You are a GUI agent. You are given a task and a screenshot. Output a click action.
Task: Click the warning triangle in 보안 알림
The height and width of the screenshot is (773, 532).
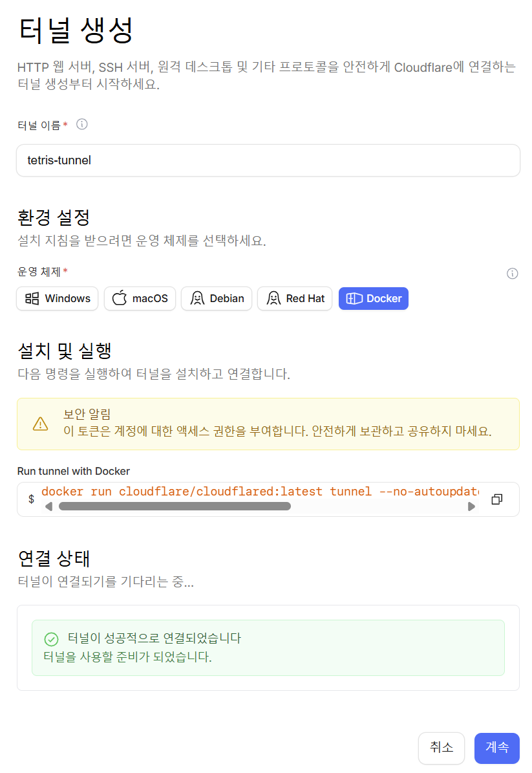[x=40, y=424]
